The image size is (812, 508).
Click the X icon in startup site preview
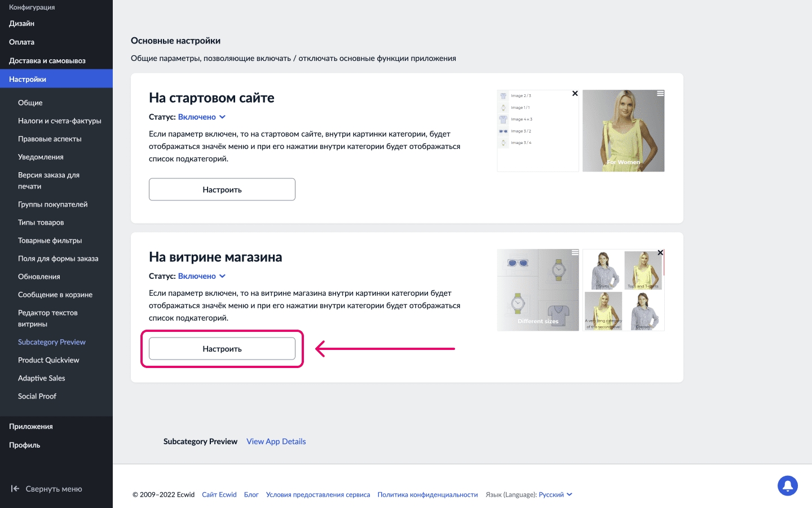575,94
